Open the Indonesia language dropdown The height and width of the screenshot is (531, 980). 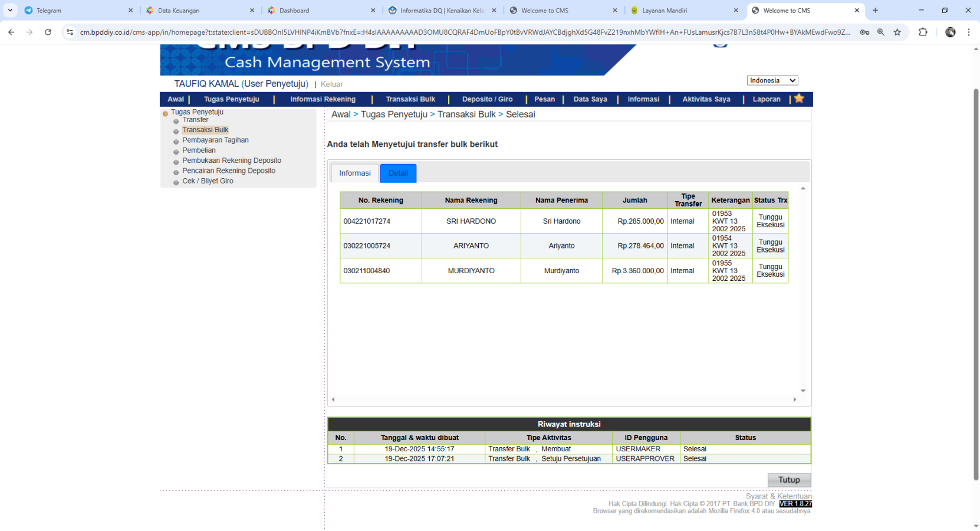772,80
